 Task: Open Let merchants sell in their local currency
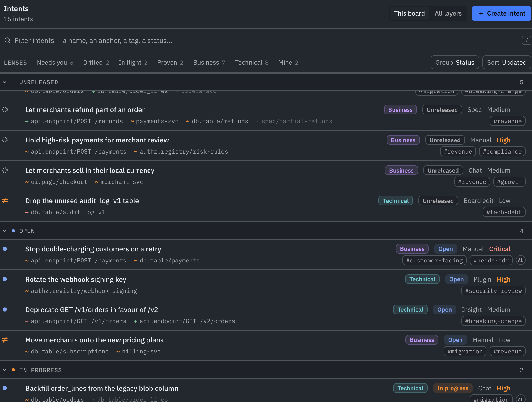coord(90,170)
